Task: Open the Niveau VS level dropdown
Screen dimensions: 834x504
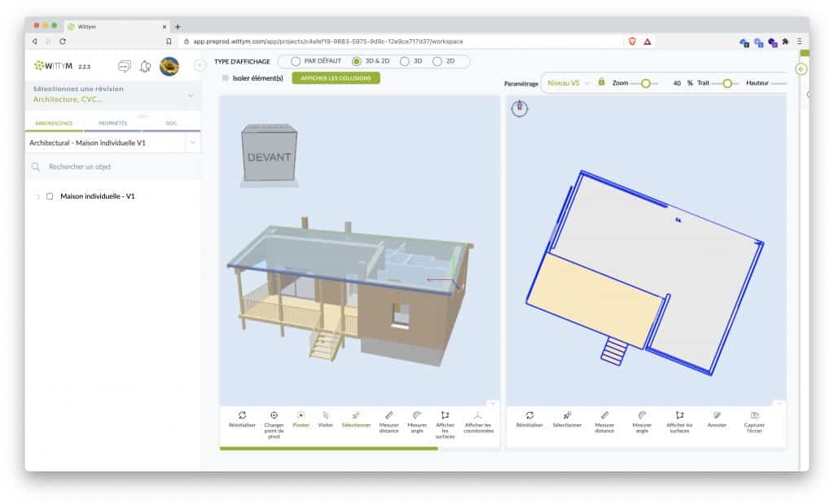Action: (x=568, y=83)
